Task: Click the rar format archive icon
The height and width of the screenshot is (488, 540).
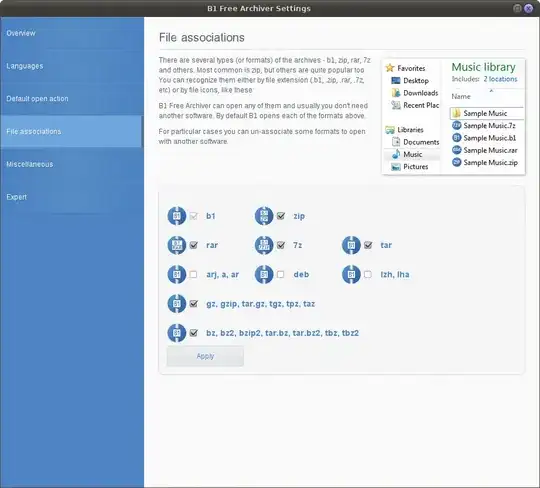Action: (177, 245)
